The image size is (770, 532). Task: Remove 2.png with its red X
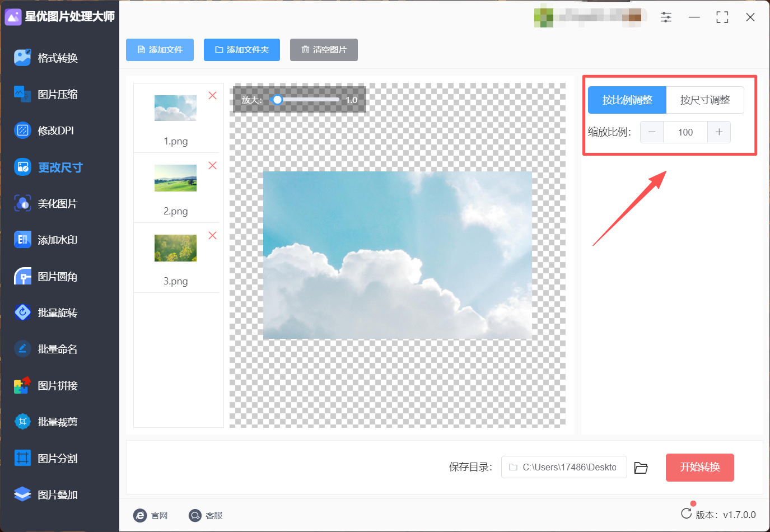[x=213, y=166]
